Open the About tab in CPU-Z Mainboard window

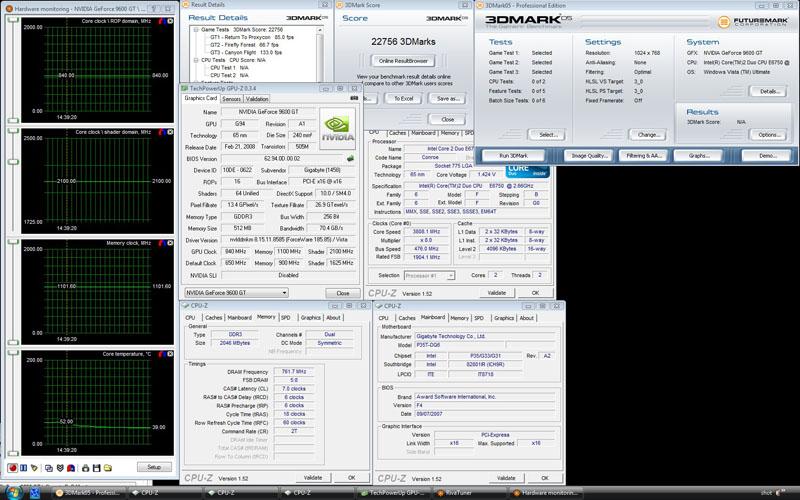(x=527, y=318)
